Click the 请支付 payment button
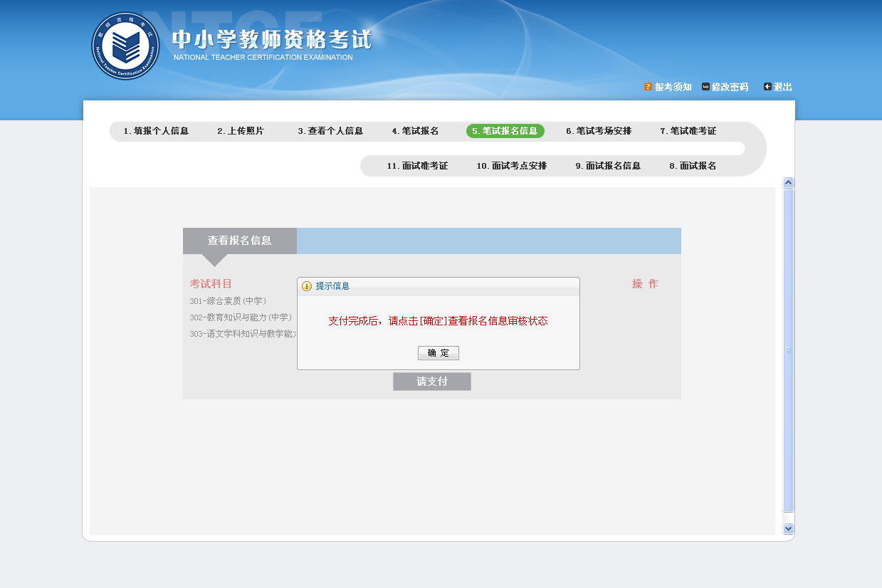Image resolution: width=882 pixels, height=588 pixels. click(431, 381)
